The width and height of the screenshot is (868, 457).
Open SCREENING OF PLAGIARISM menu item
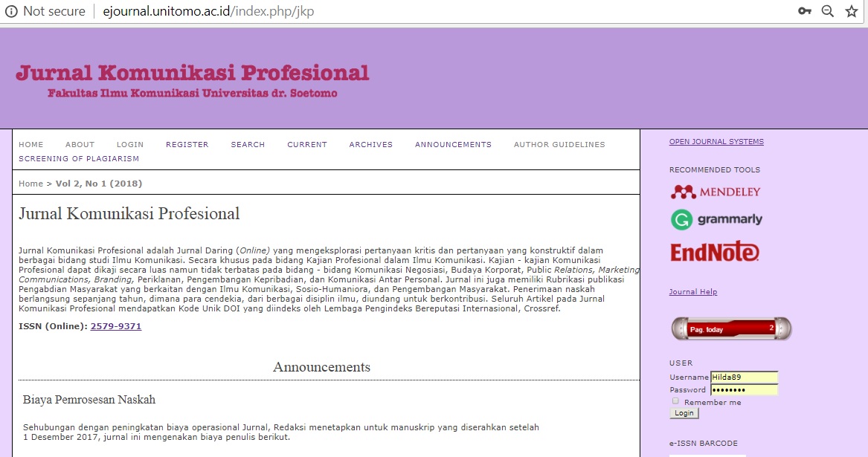pos(79,159)
